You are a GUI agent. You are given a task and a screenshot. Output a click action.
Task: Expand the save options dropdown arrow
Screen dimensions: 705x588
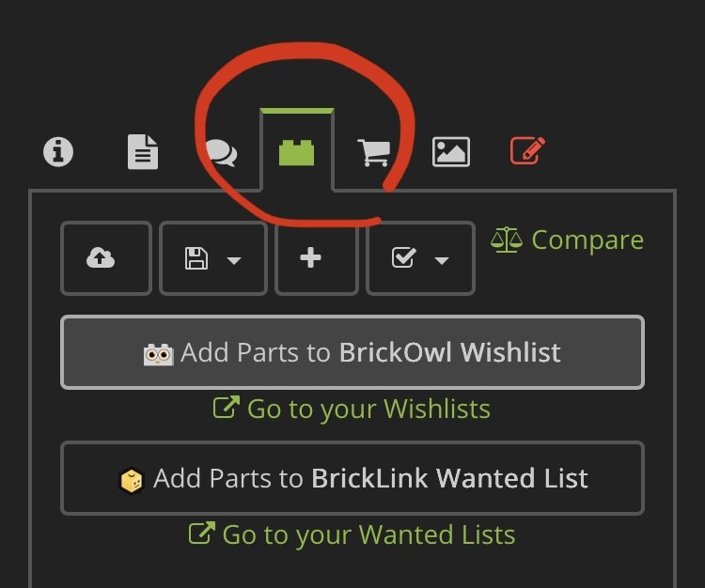pyautogui.click(x=234, y=260)
